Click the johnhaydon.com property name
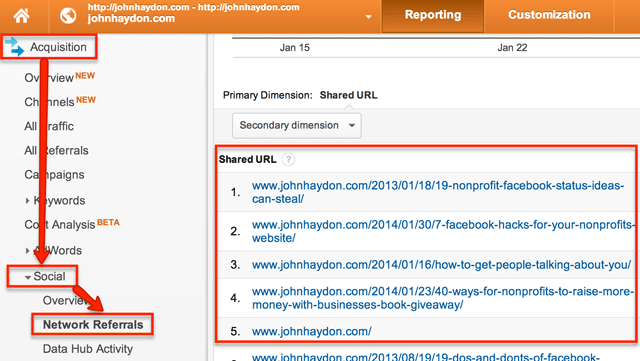640x361 pixels. click(x=131, y=19)
